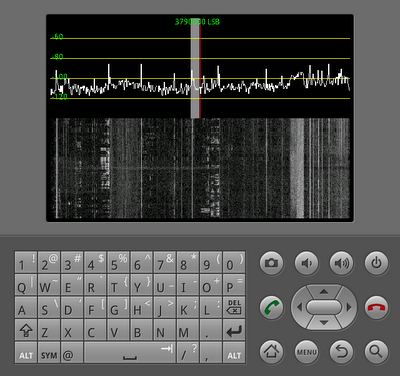The height and width of the screenshot is (376, 400).
Task: Click the D-pad center select button
Action: (324, 307)
